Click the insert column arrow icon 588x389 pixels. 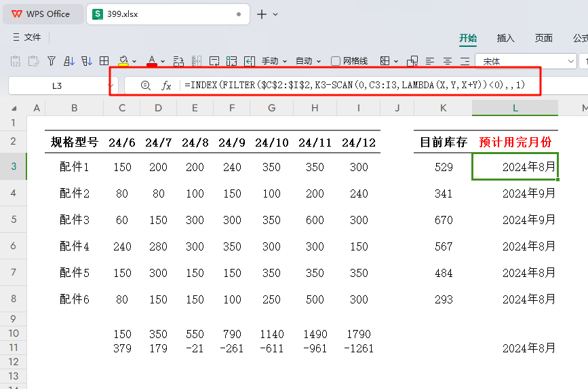[250, 61]
